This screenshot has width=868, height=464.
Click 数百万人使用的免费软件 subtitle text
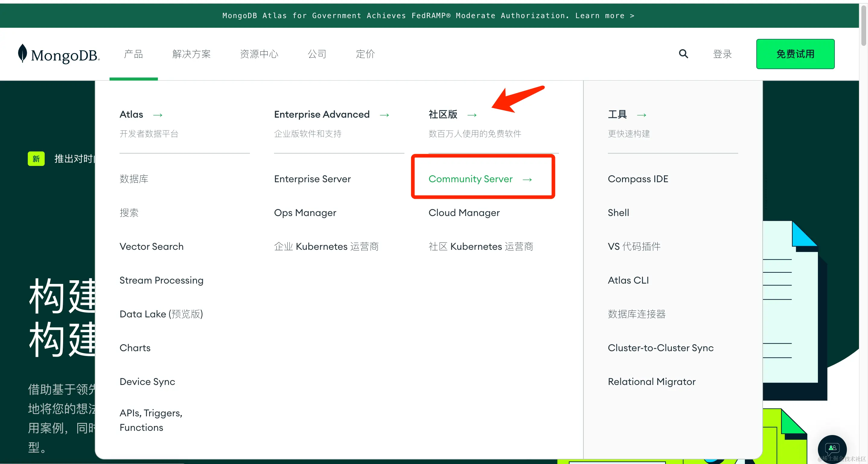[474, 134]
